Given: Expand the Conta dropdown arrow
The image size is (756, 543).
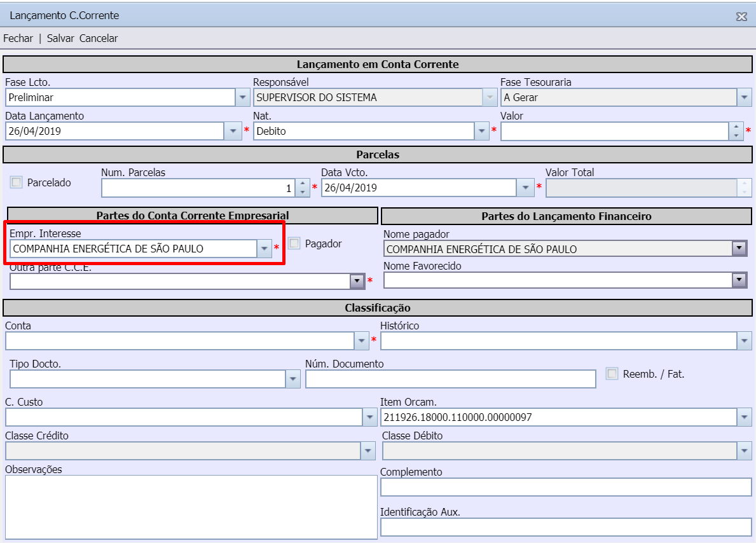Looking at the screenshot, I should point(361,341).
